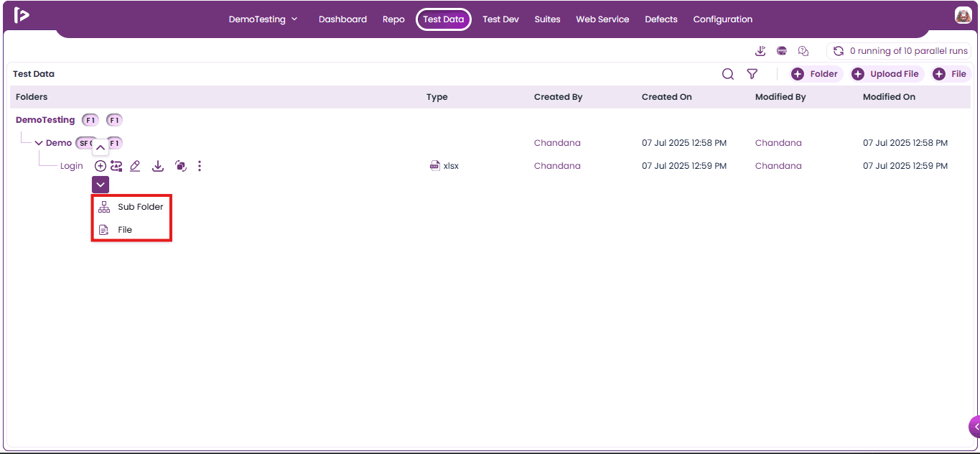Select the Demo folder name
Image resolution: width=980 pixels, height=454 pixels.
click(x=59, y=143)
